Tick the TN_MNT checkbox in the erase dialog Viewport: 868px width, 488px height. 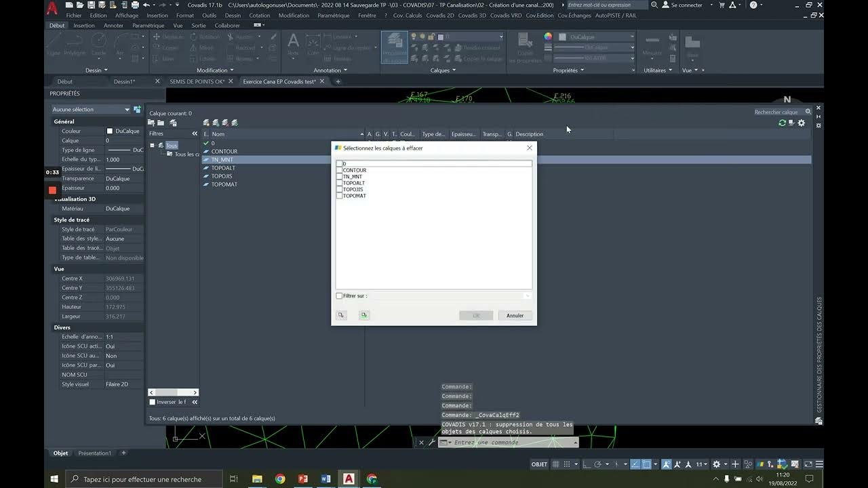340,176
